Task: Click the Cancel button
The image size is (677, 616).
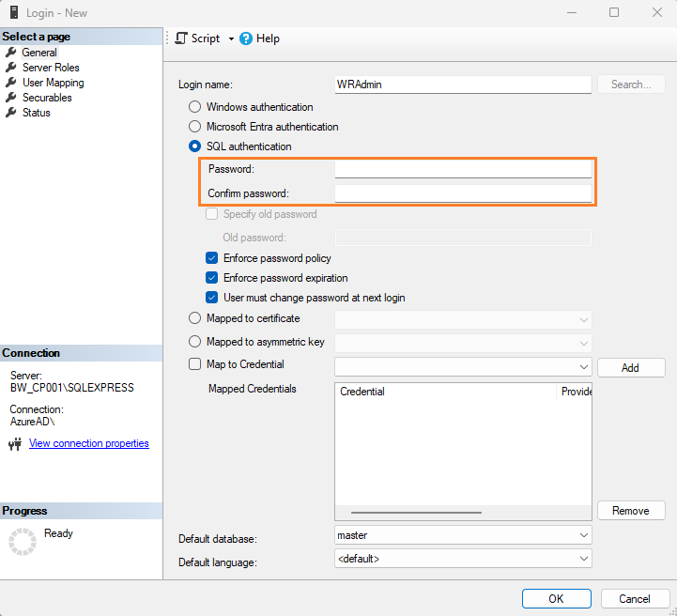Action: pyautogui.click(x=635, y=599)
